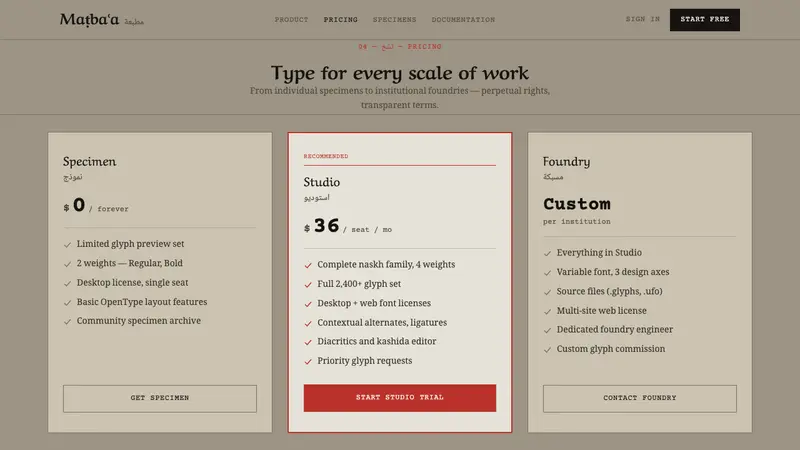
Task: Click the Get Specimen button
Action: (x=160, y=398)
